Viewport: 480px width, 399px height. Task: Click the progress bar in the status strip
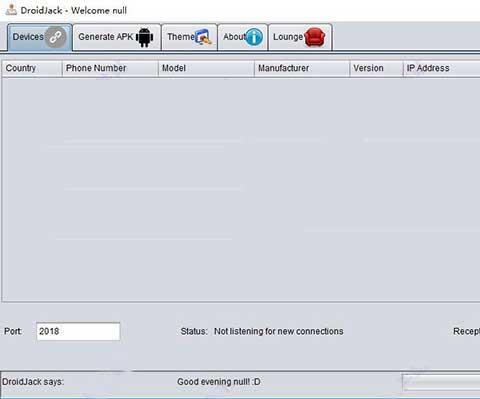pos(441,382)
